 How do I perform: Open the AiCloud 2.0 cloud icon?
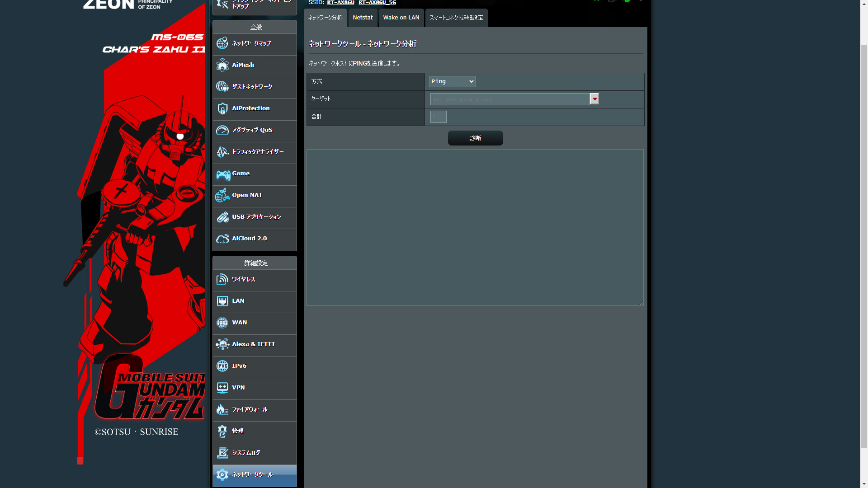click(x=222, y=239)
